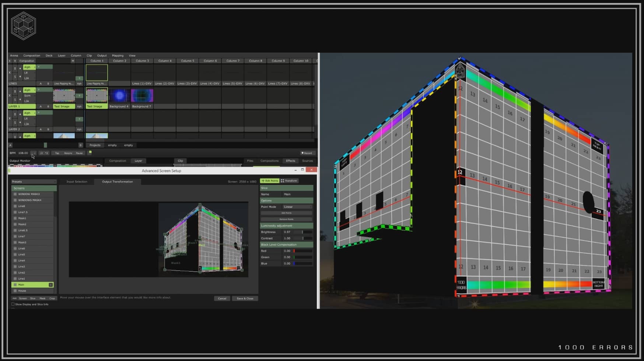644x361 pixels.
Task: Click the T transition button on LAYER 1
Action: coord(79,96)
